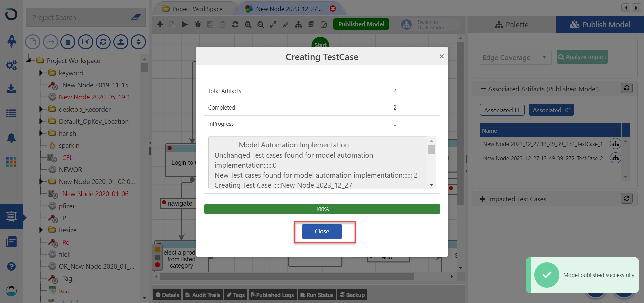Open the Run Status bottom tab
This screenshot has width=644, height=303.
click(317, 295)
